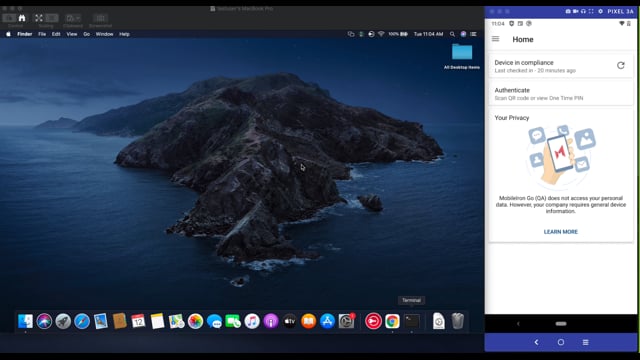This screenshot has height=360, width=640.
Task: Click the screen mirroring icon in menu bar
Action: 351,34
